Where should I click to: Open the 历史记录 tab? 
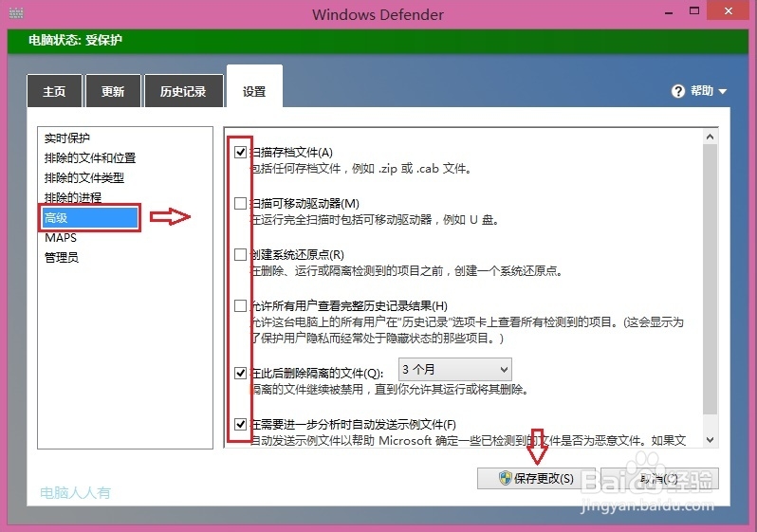tap(183, 91)
